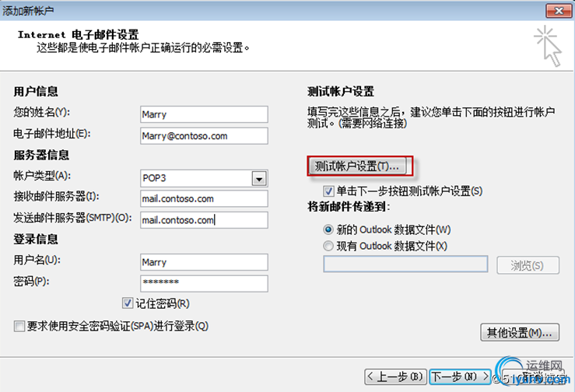
Task: Click the 接收邮件服务器 incoming server field
Action: (204, 199)
